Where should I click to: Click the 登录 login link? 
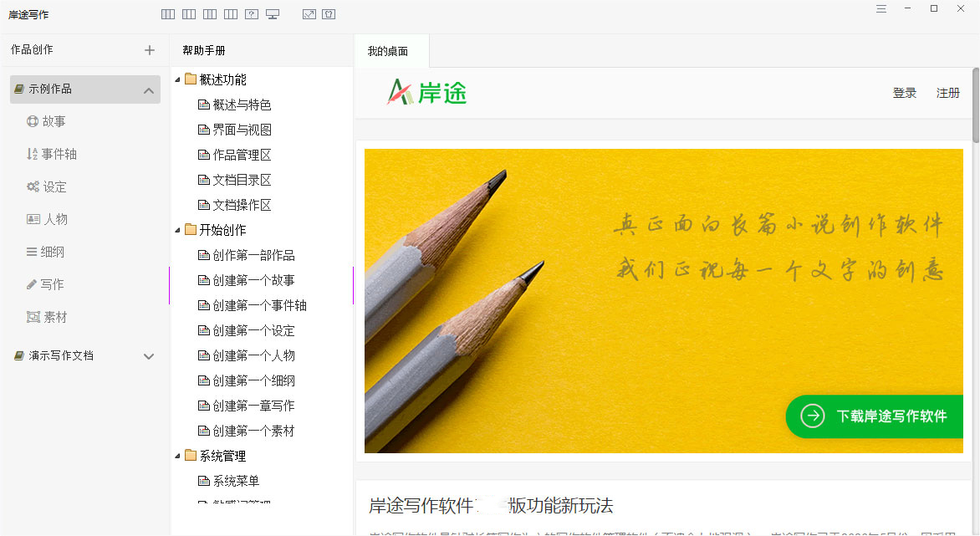905,93
